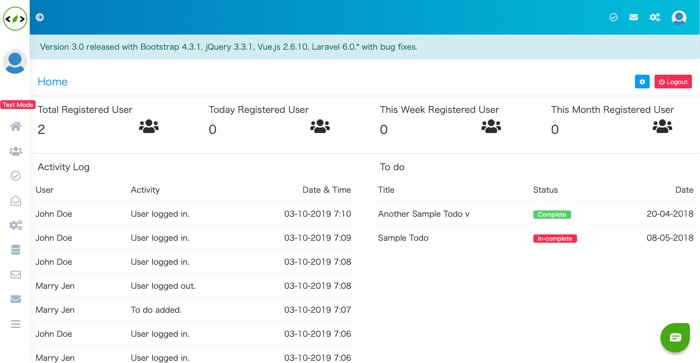Click the sidebar profile avatar
The width and height of the screenshot is (700, 363).
click(15, 62)
